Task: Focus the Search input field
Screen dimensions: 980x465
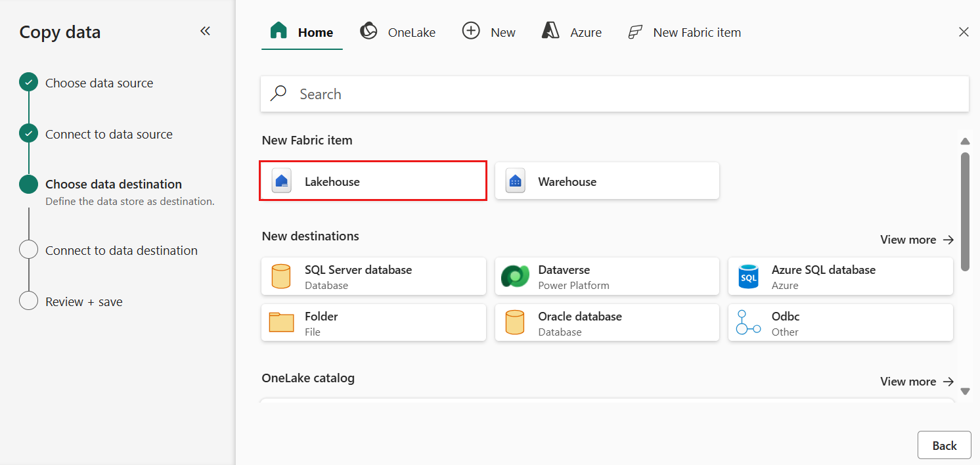Action: 614,94
